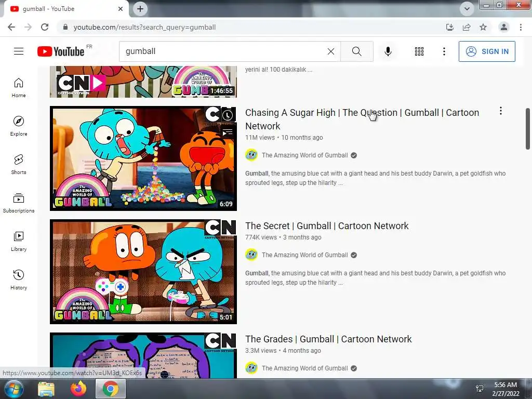The width and height of the screenshot is (532, 399).
Task: Open the YouTube apps grid
Action: pyautogui.click(x=419, y=51)
